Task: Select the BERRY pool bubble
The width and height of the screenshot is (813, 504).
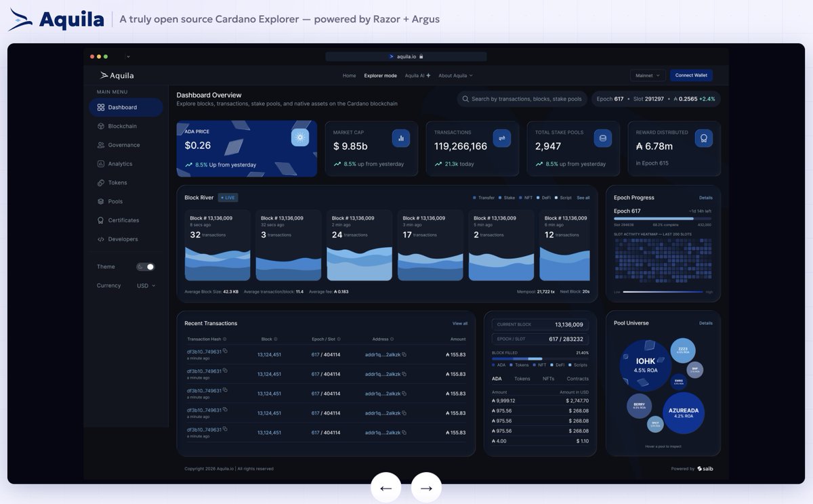Action: (638, 406)
